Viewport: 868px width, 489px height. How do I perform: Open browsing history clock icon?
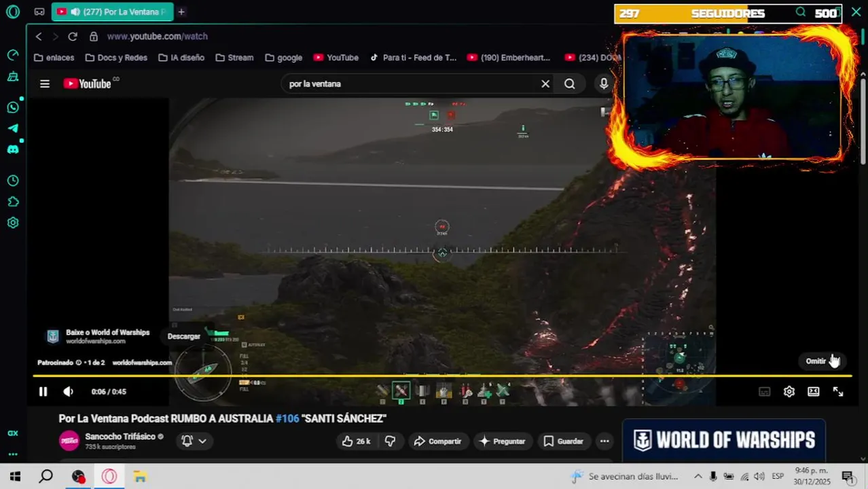[x=13, y=181]
